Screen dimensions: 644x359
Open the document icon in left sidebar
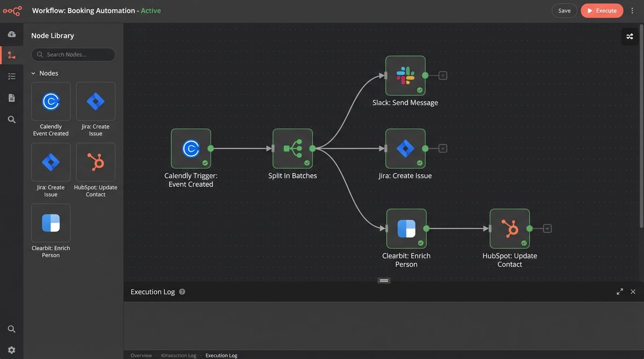pyautogui.click(x=12, y=98)
